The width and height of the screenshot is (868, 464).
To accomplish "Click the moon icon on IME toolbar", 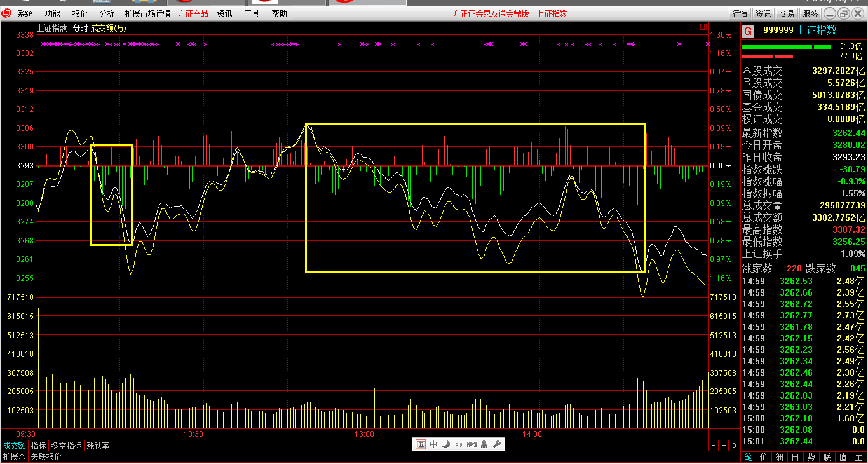I will [x=445, y=445].
